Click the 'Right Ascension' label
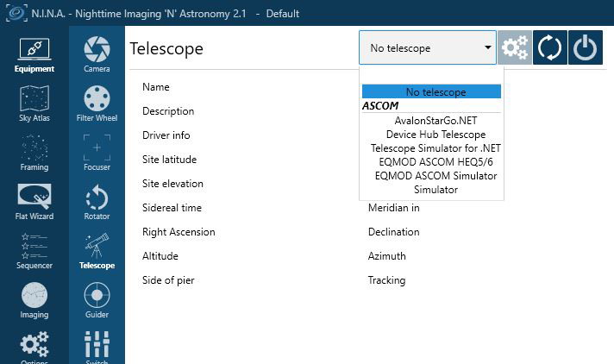 [179, 232]
